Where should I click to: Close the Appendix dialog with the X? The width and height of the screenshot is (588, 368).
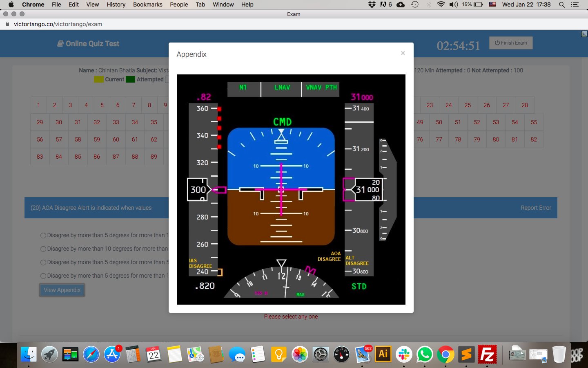click(x=403, y=53)
